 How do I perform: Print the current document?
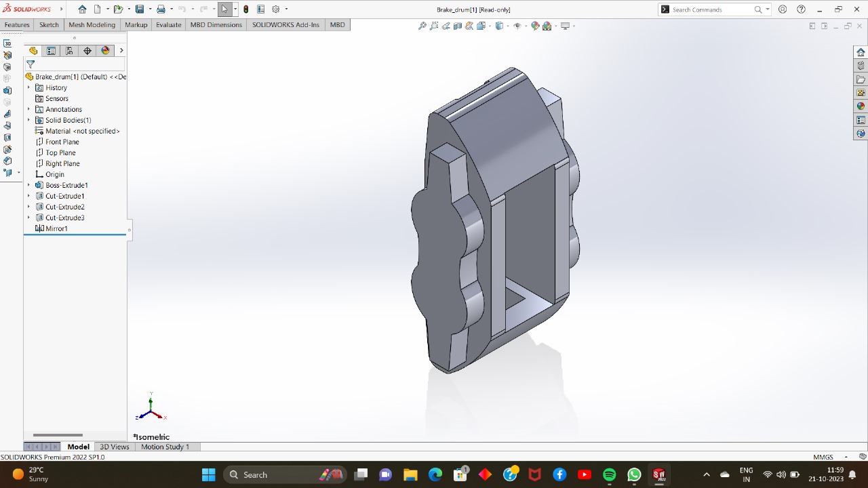click(x=161, y=9)
